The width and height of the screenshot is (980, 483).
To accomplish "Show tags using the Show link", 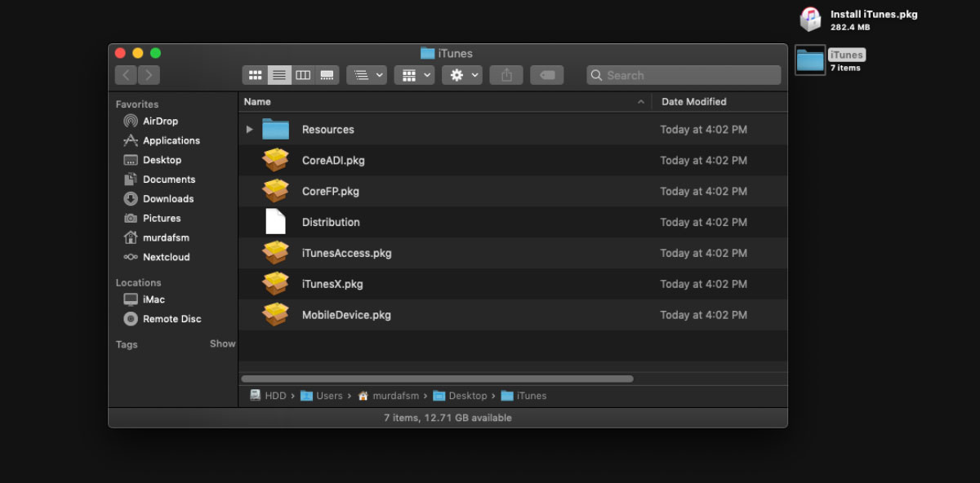I will tap(222, 343).
